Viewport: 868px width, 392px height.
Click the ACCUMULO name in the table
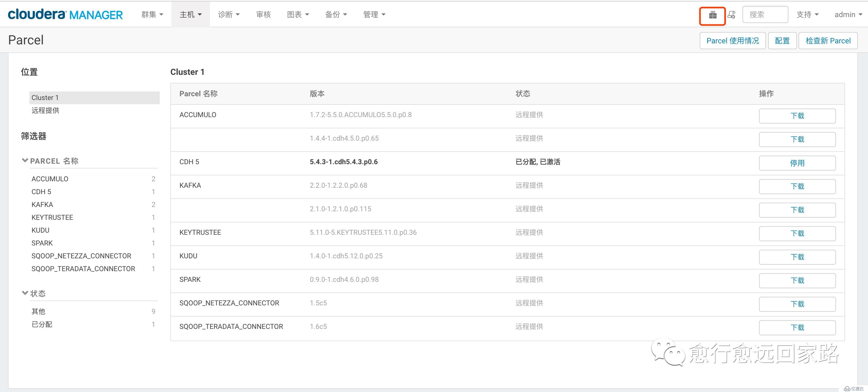coord(198,115)
